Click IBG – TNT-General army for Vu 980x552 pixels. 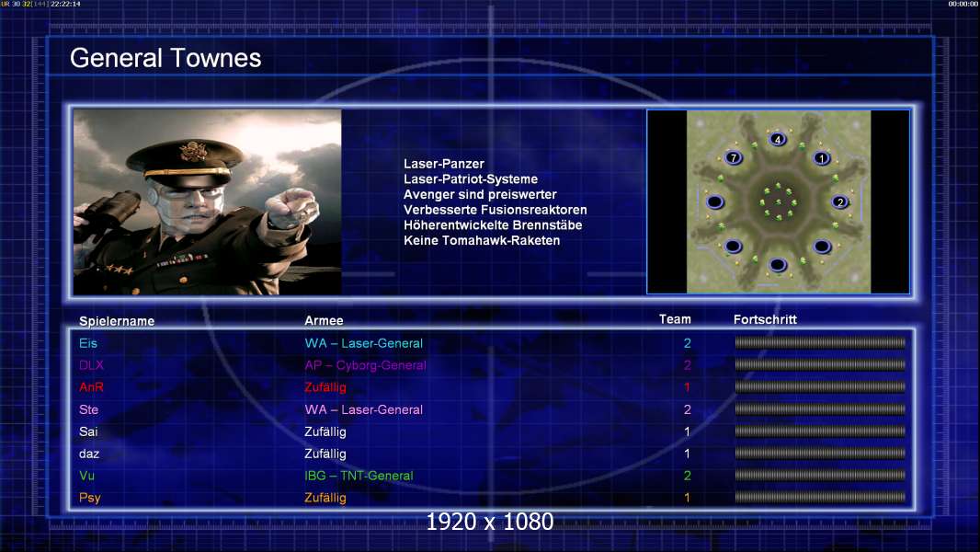click(359, 476)
